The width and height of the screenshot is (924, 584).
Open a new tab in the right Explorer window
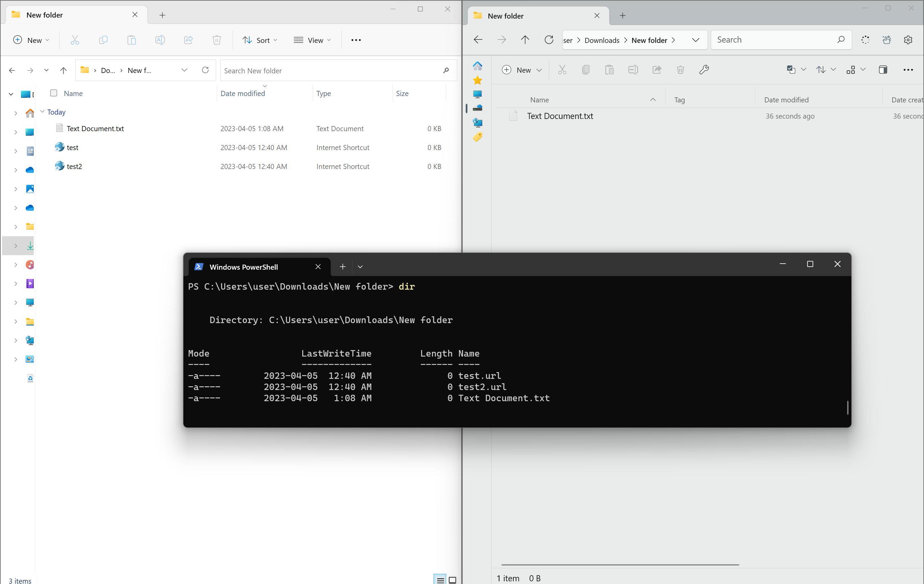click(x=622, y=16)
